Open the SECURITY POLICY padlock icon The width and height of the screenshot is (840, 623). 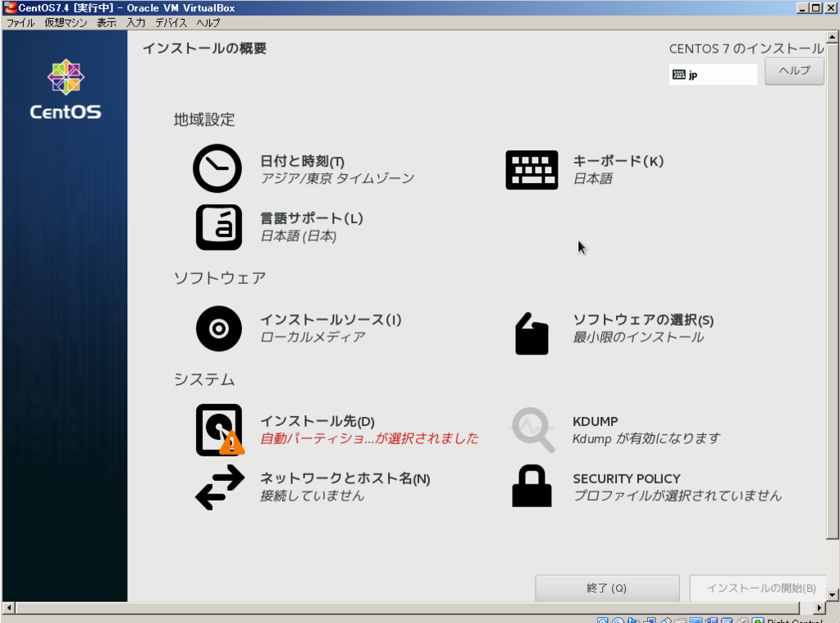532,486
